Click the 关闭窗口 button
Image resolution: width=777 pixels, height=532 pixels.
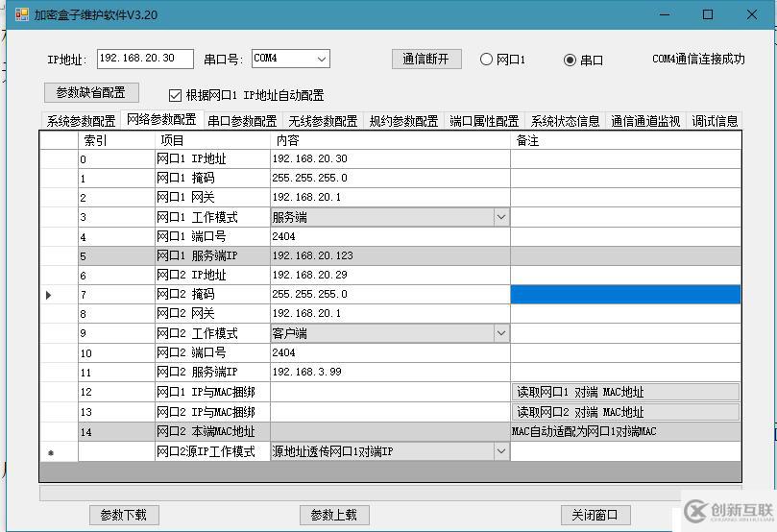[x=595, y=515]
